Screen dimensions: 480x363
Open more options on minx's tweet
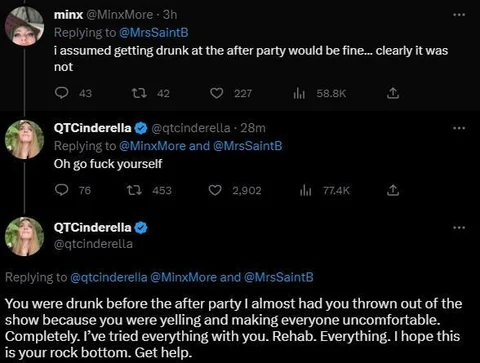coord(459,15)
